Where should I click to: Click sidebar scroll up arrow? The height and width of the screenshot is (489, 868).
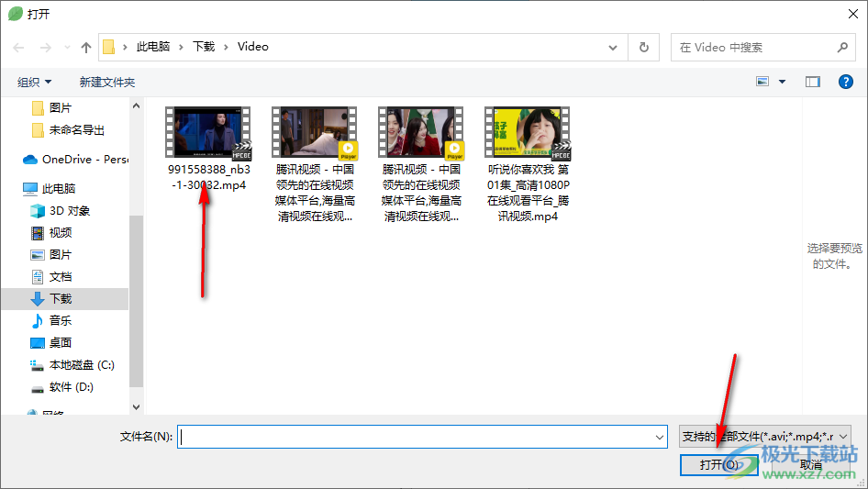[x=136, y=106]
